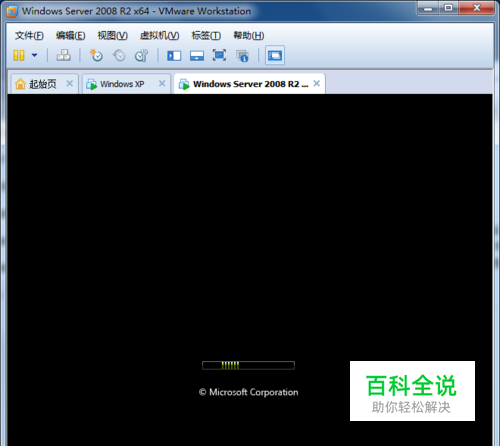The height and width of the screenshot is (446, 500).
Task: Close the 起始页 tab
Action: point(70,83)
